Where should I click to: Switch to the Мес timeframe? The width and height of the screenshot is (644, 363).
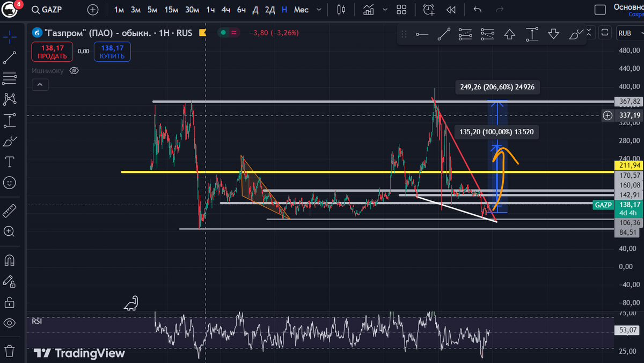tap(301, 10)
